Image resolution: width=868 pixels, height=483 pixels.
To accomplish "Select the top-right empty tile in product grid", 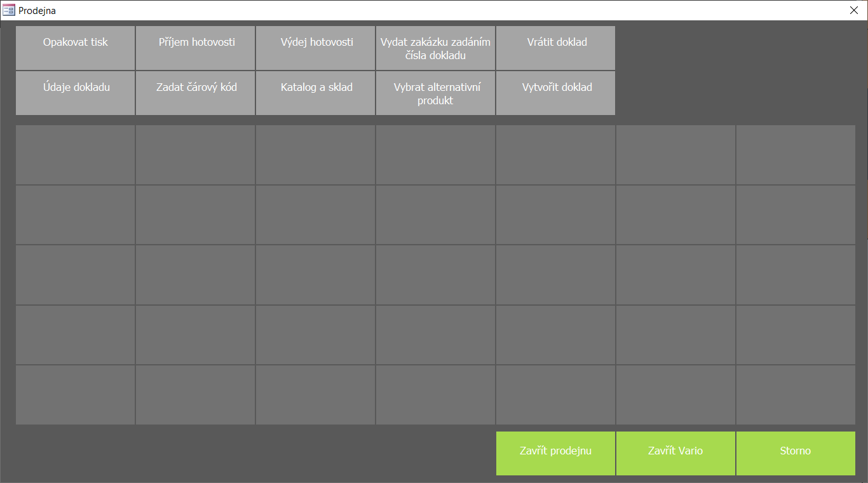I will (796, 154).
